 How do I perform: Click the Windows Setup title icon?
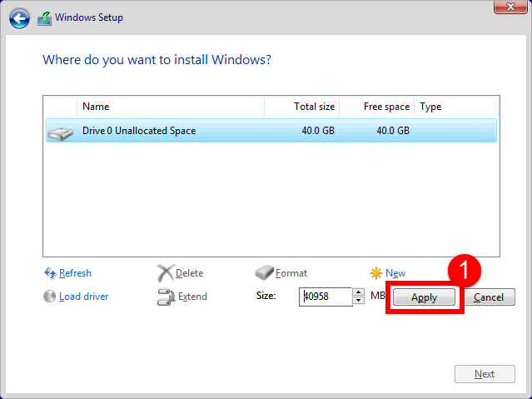[44, 18]
